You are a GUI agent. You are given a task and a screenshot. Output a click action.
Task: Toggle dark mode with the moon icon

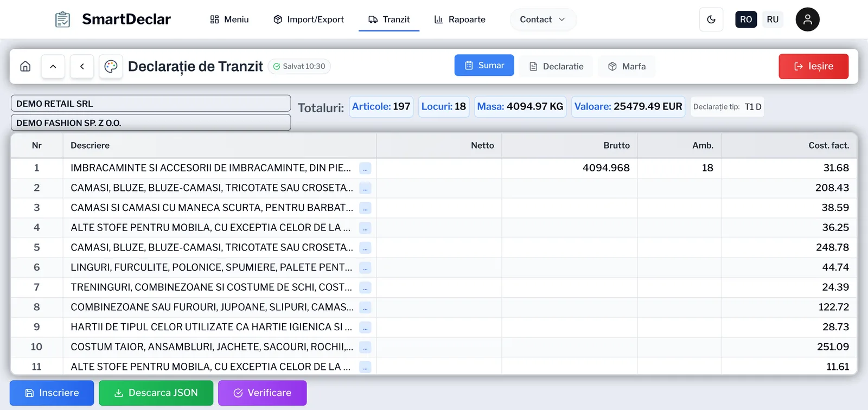711,20
